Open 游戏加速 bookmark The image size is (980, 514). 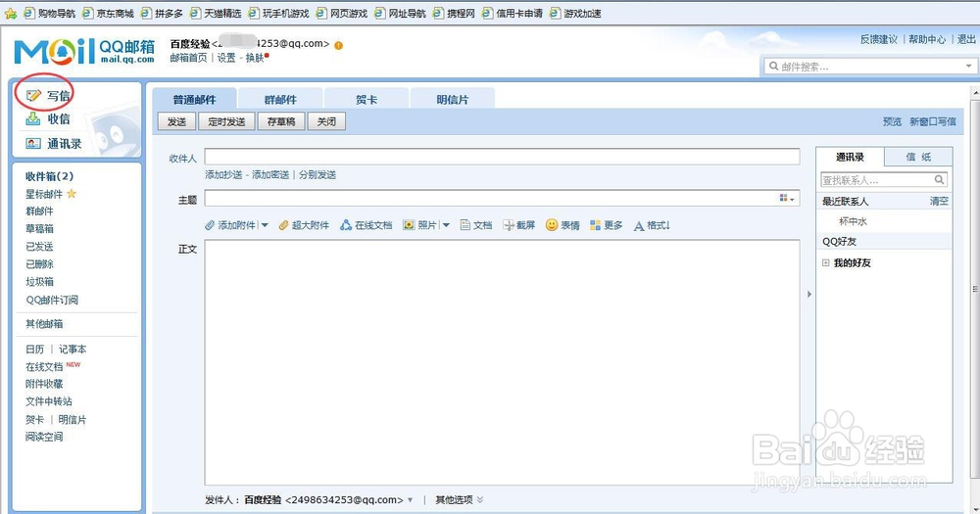click(575, 13)
